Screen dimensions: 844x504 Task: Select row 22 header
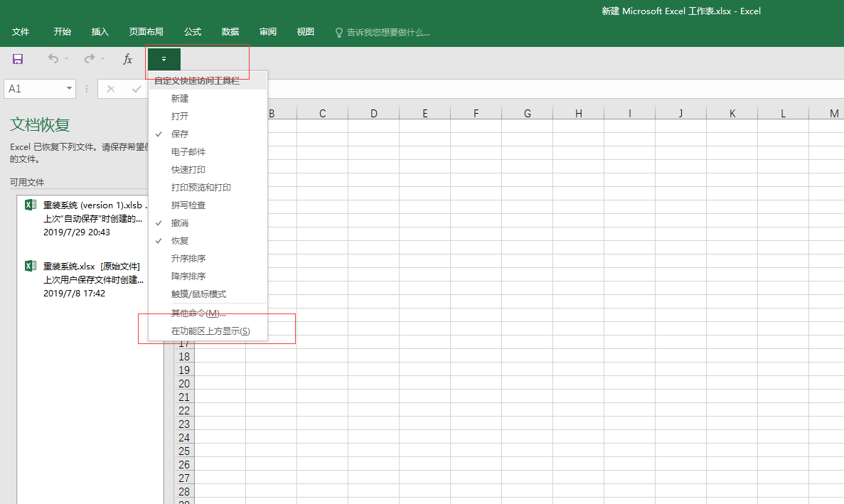[x=184, y=410]
